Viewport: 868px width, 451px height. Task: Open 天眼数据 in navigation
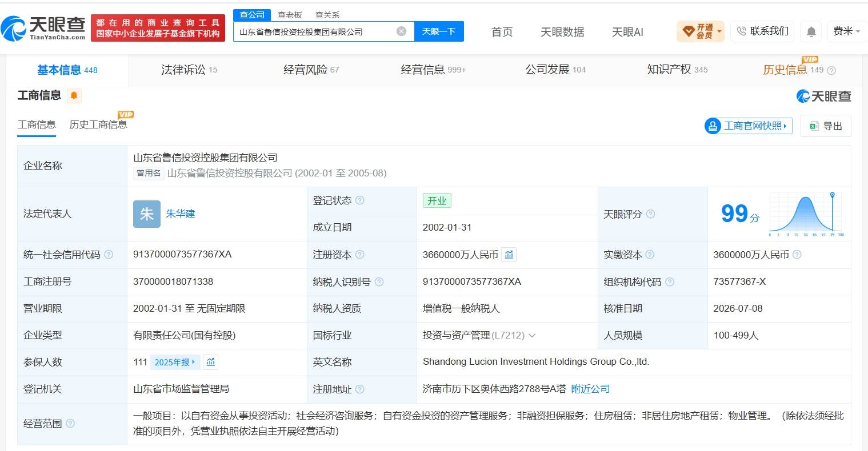click(562, 32)
